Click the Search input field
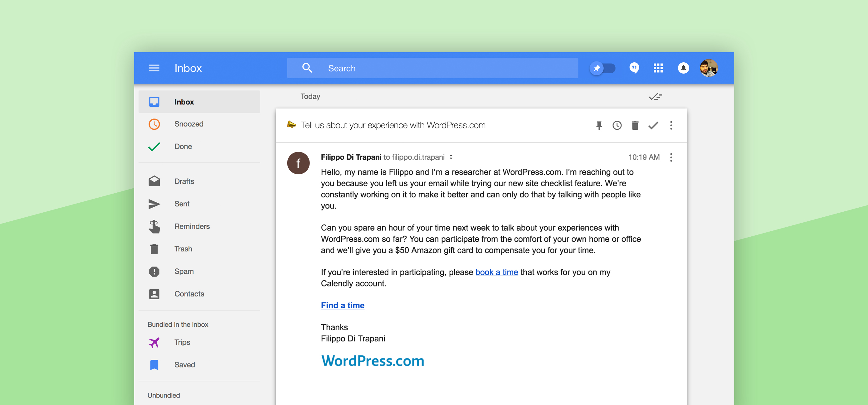 tap(438, 68)
